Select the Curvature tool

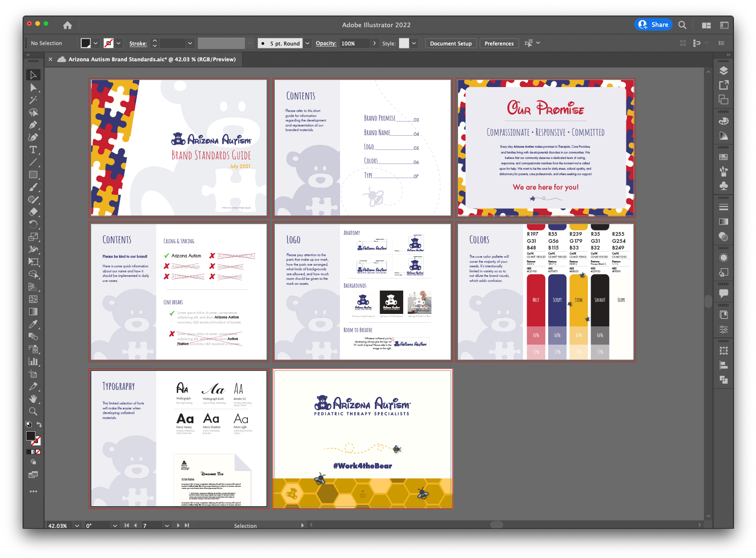point(33,137)
